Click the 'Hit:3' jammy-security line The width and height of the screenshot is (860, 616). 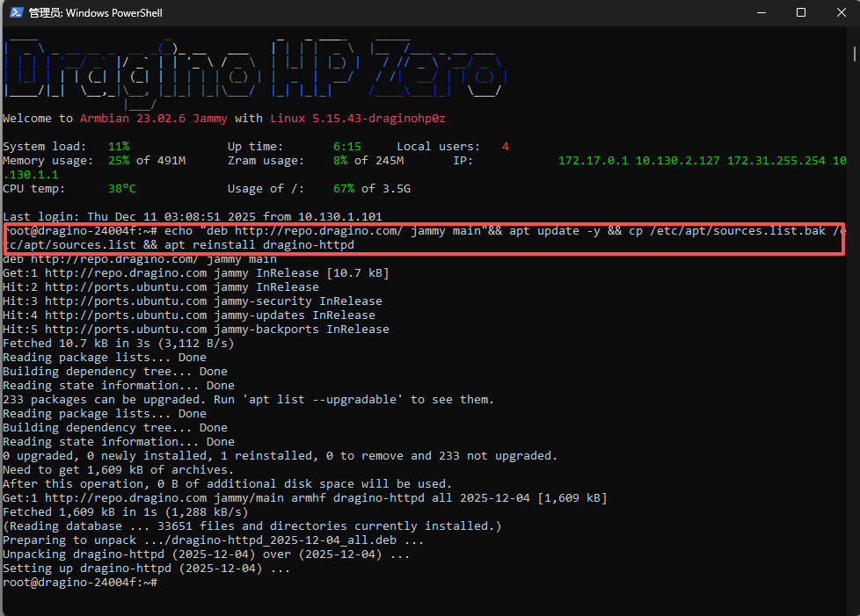193,301
